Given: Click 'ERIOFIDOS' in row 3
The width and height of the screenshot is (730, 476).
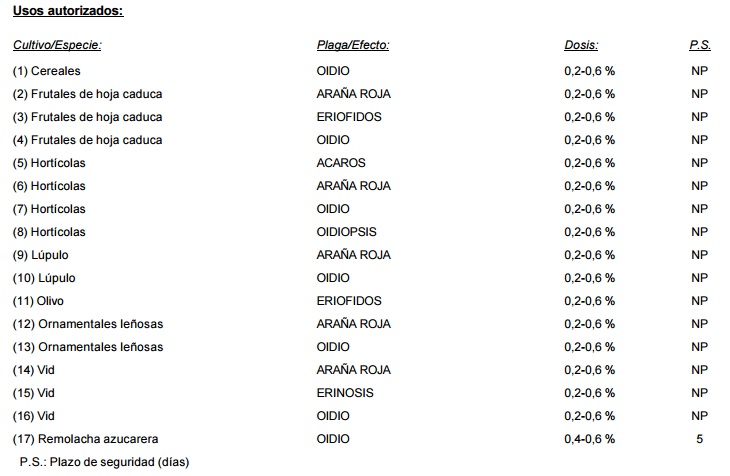Looking at the screenshot, I should tap(349, 117).
